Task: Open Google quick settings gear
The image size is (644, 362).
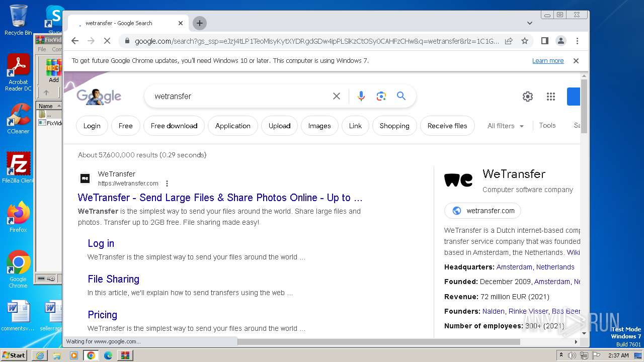Action: [x=527, y=97]
